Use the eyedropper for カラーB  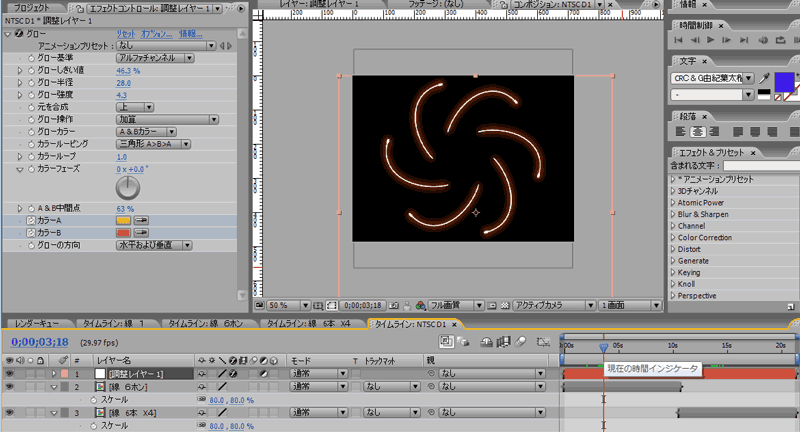pyautogui.click(x=141, y=233)
